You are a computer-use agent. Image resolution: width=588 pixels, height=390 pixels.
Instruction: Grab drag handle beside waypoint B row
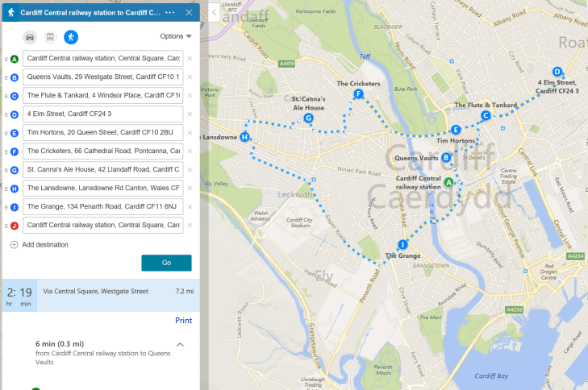[6, 77]
